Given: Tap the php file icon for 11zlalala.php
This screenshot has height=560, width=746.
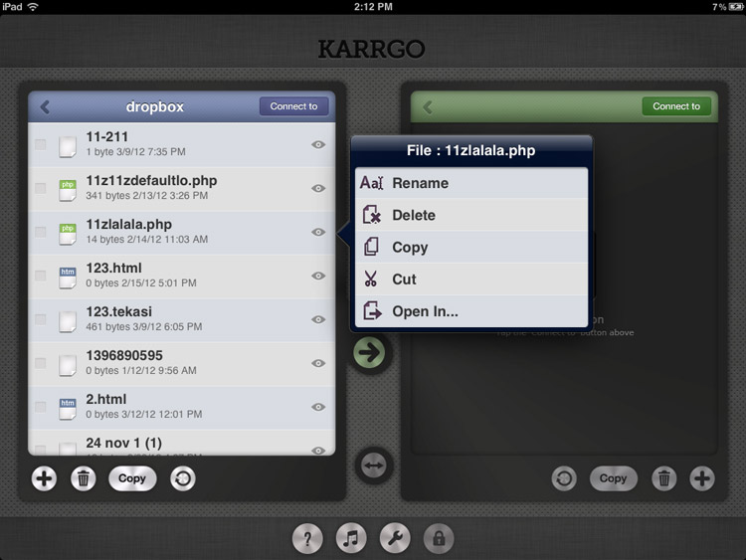Looking at the screenshot, I should (67, 234).
